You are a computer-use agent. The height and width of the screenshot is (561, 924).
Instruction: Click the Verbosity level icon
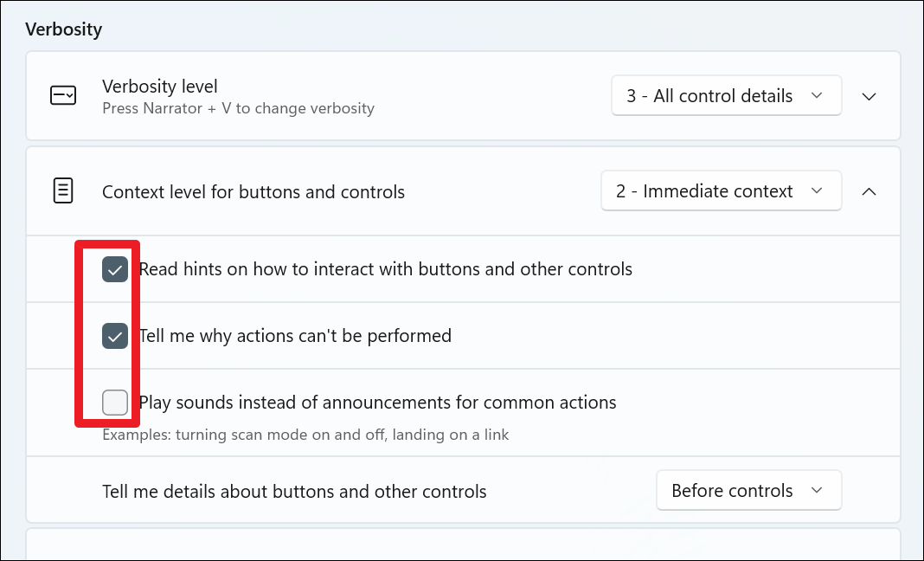(63, 96)
